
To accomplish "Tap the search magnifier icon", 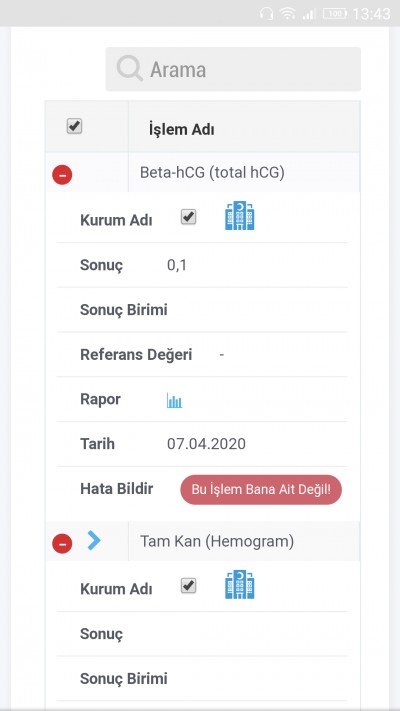I will (x=130, y=69).
